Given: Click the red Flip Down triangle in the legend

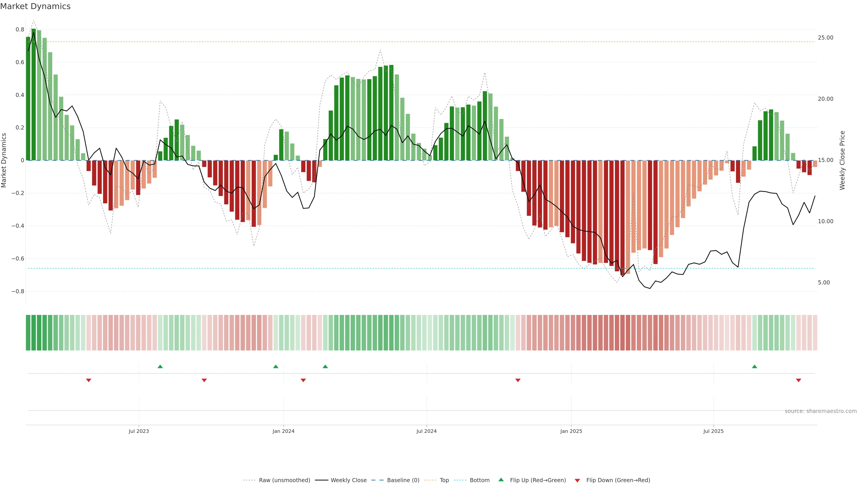Looking at the screenshot, I should click(x=577, y=480).
